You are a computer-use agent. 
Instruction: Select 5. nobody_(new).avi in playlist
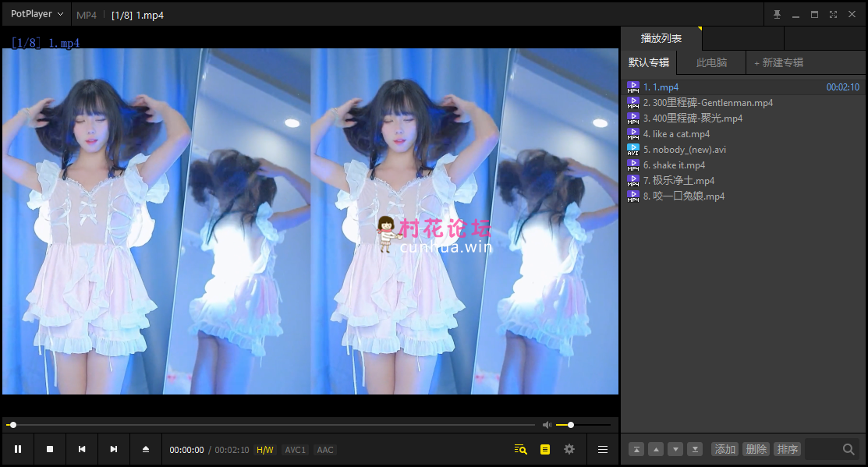pyautogui.click(x=743, y=150)
